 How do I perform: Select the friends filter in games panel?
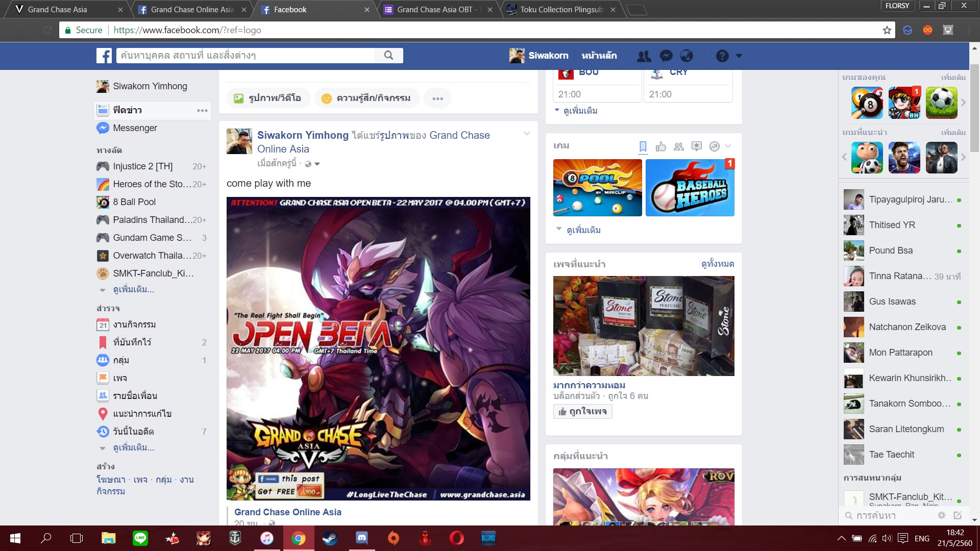(679, 146)
